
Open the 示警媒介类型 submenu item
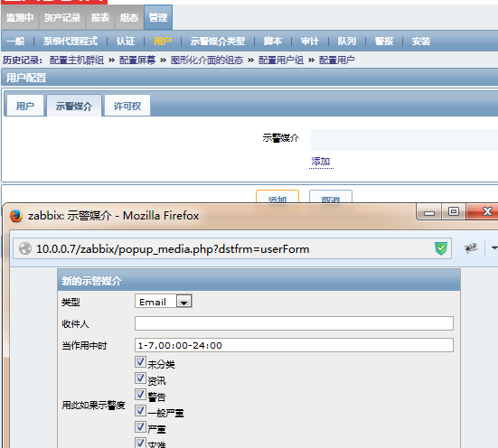218,42
